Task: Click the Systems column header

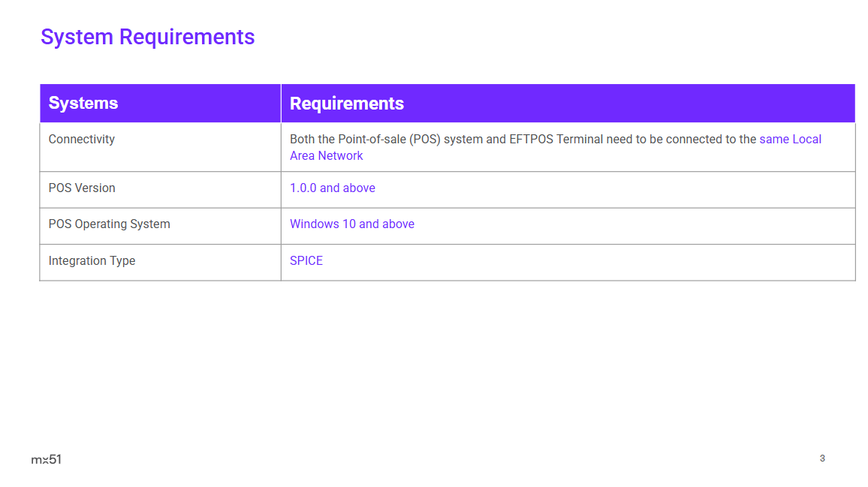Action: (83, 104)
